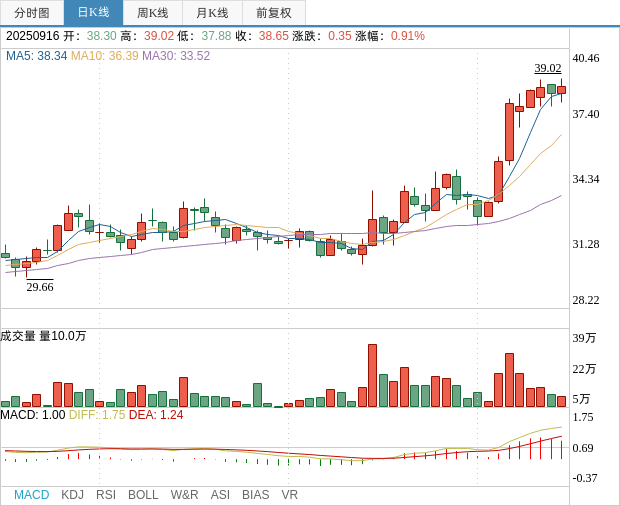620x506 pixels.
Task: Click the -0.37 MACD axis label
Action: click(x=584, y=478)
